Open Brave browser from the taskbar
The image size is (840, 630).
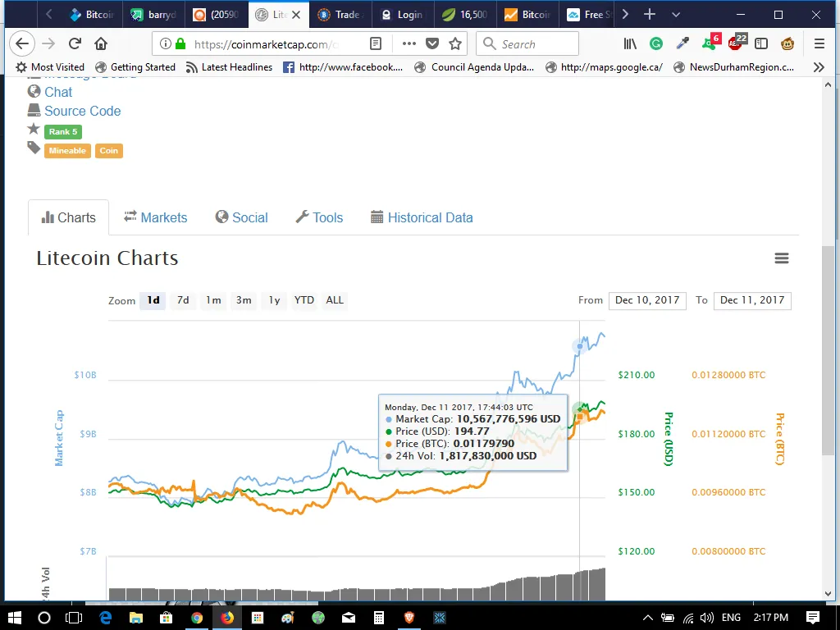pyautogui.click(x=409, y=618)
